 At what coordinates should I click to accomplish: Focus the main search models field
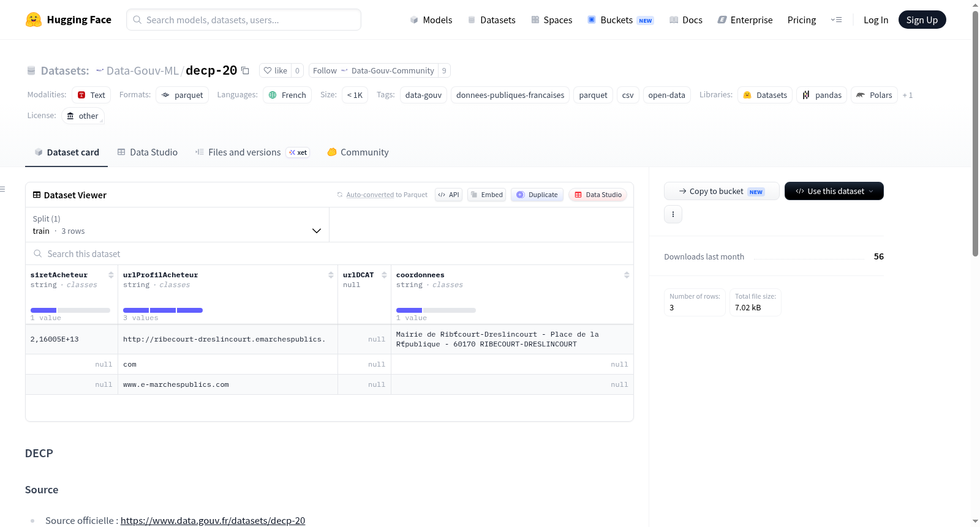pyautogui.click(x=244, y=20)
